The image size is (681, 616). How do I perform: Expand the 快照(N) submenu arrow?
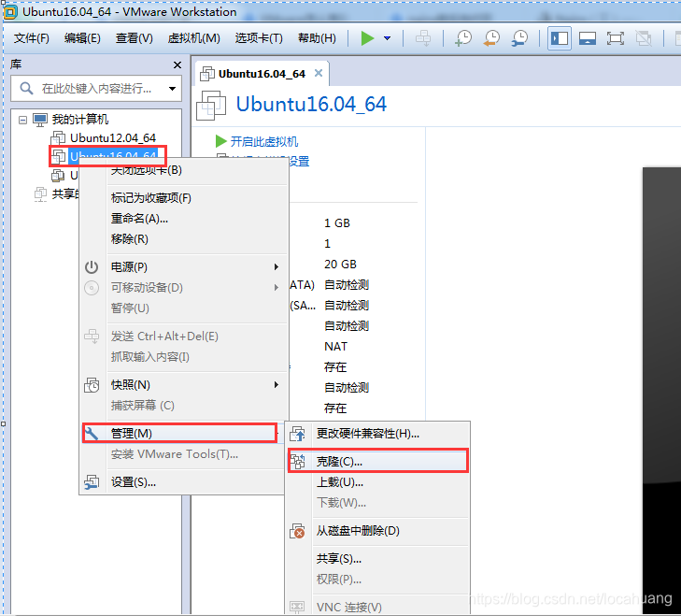(x=277, y=385)
